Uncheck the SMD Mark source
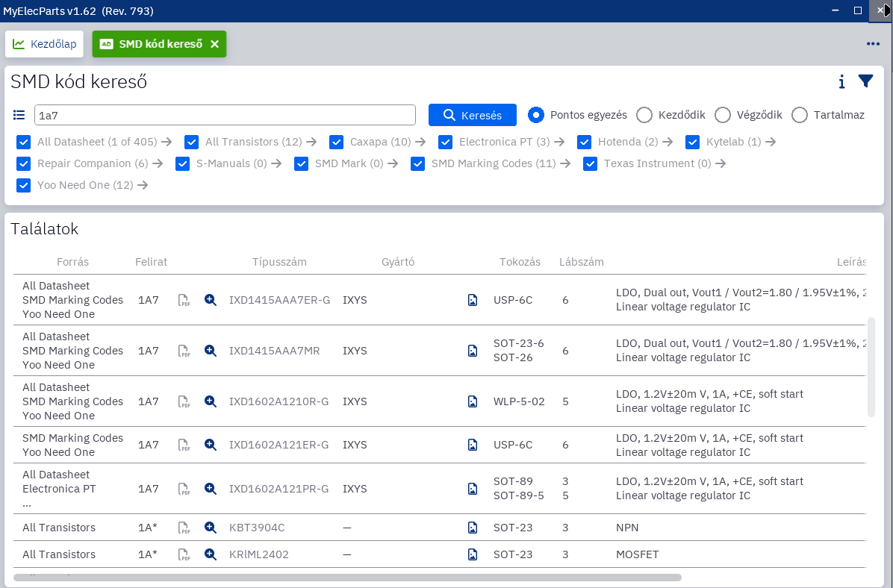Image resolution: width=893 pixels, height=588 pixels. pyautogui.click(x=301, y=163)
